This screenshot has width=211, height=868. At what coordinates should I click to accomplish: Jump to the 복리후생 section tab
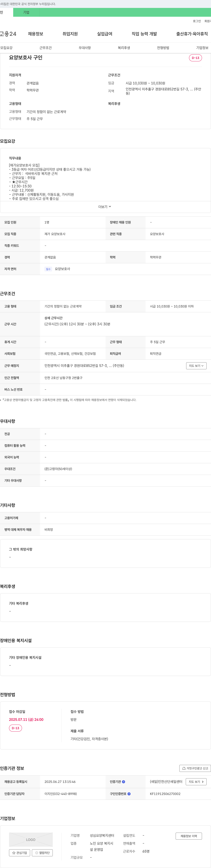pyautogui.click(x=124, y=48)
